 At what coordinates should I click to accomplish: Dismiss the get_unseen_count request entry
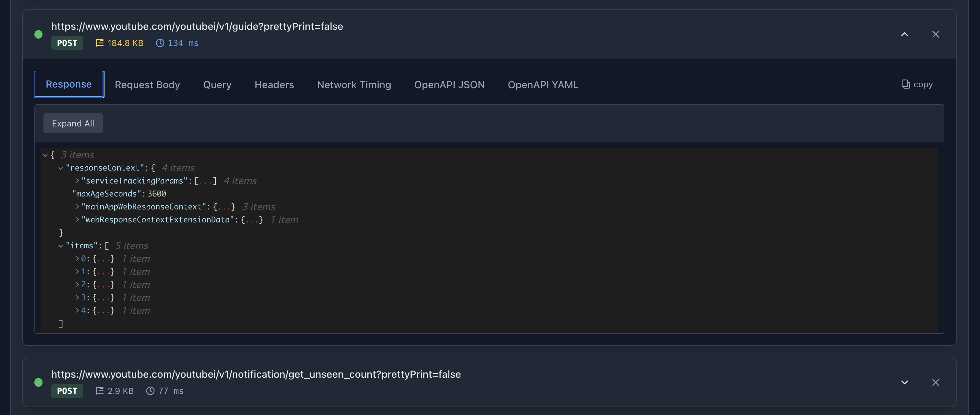coord(936,382)
